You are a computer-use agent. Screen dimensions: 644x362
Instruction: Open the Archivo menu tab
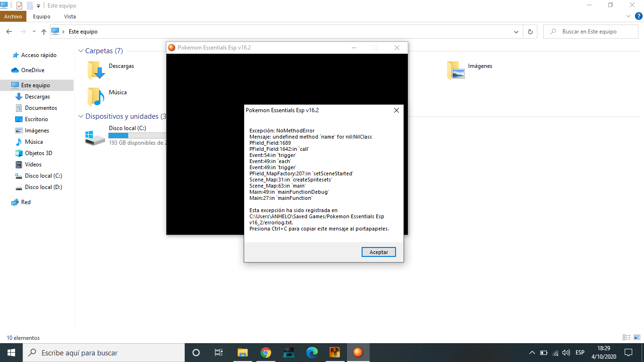coord(13,16)
